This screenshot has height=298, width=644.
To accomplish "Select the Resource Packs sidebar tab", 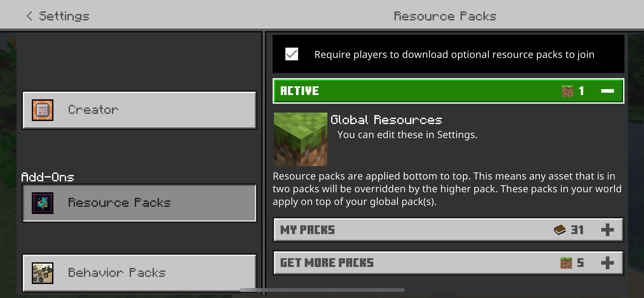I will tap(139, 203).
